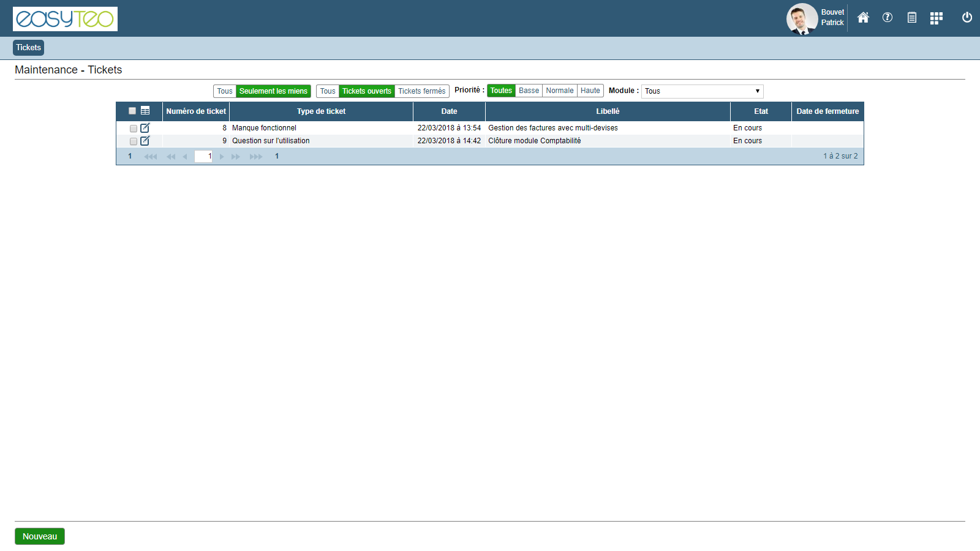
Task: Click Patrick Bouvet profile picture
Action: [802, 18]
